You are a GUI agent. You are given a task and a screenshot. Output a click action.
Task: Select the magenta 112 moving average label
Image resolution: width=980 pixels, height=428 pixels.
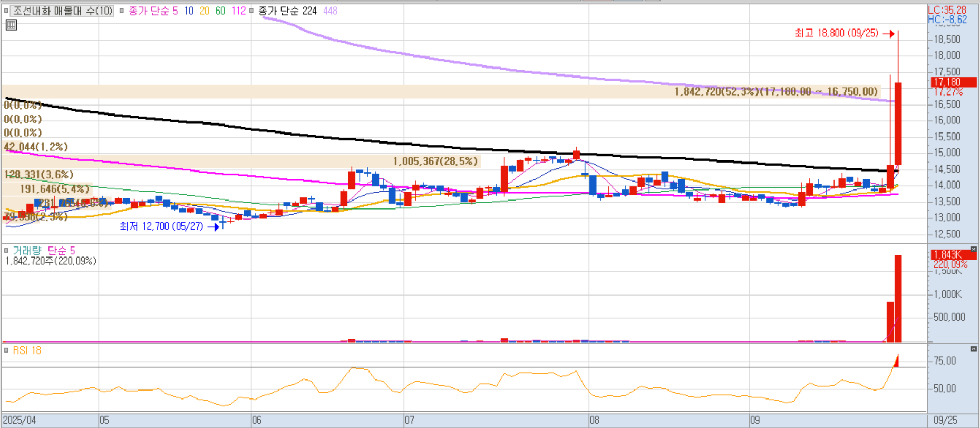239,11
